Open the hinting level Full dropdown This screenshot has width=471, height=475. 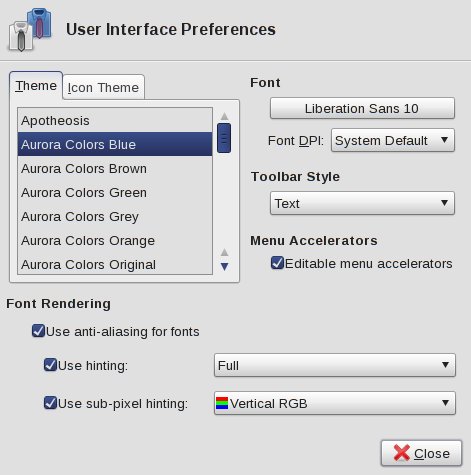pyautogui.click(x=335, y=365)
